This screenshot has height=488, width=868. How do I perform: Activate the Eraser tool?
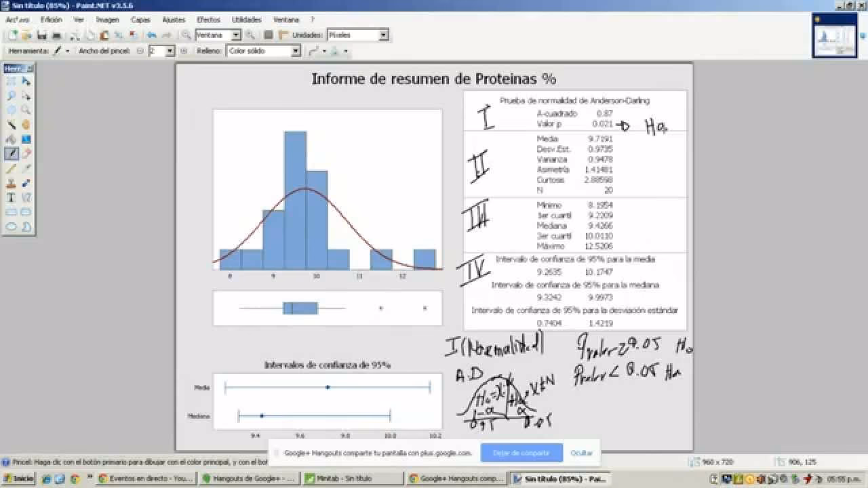pos(25,152)
